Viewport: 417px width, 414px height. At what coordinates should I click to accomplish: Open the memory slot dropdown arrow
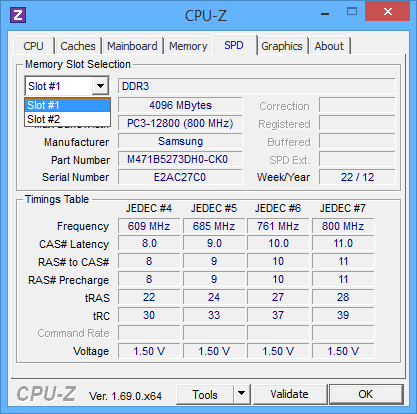[100, 86]
